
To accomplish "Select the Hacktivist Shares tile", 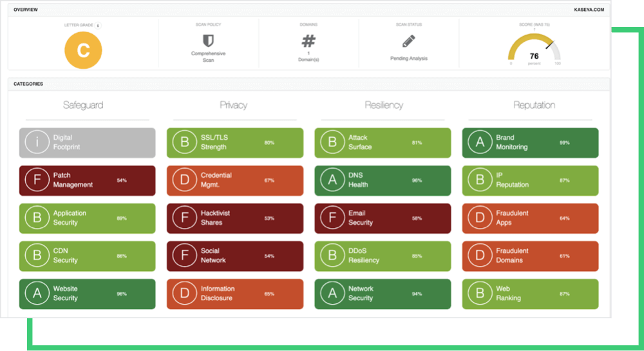I will coord(235,218).
